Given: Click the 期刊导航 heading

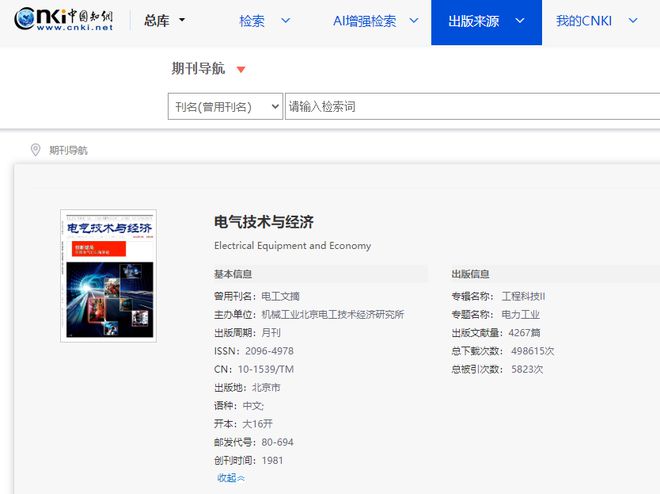Looking at the screenshot, I should point(198,68).
